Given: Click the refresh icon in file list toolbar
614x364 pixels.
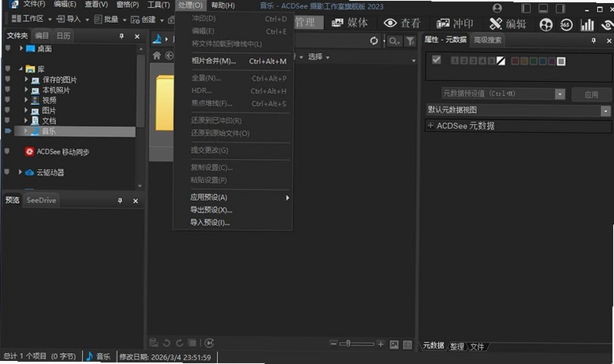Looking at the screenshot, I should point(374,41).
